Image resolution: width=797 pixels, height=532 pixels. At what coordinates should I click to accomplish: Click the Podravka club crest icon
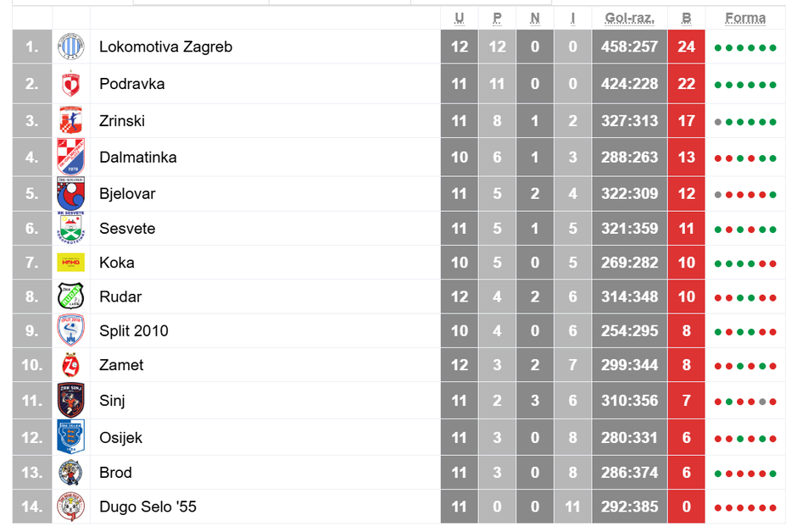pos(70,84)
